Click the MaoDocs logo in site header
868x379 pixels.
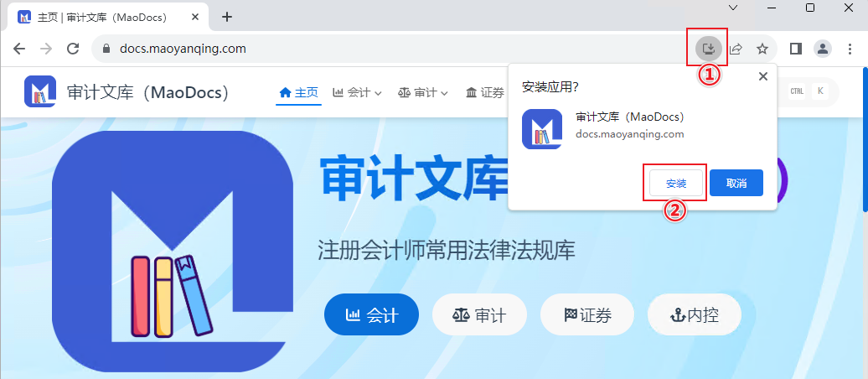40,91
